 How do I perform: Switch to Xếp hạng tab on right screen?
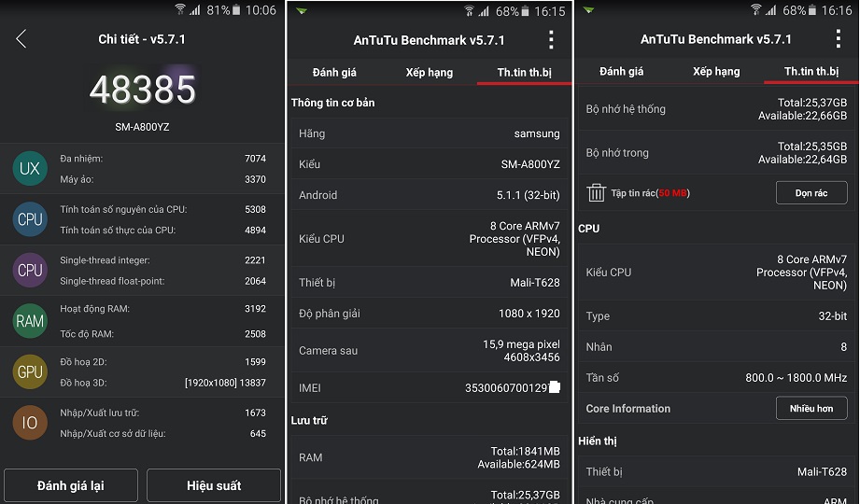click(716, 71)
